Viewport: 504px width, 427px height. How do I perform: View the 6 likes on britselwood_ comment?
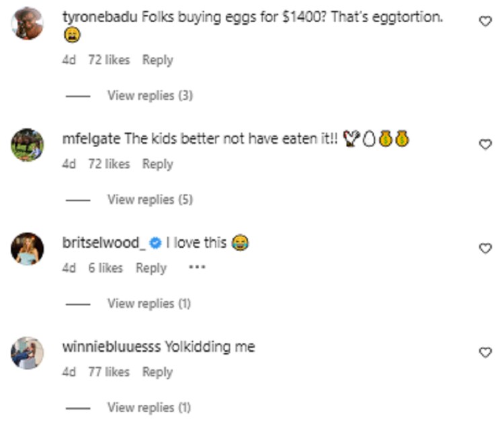[106, 268]
